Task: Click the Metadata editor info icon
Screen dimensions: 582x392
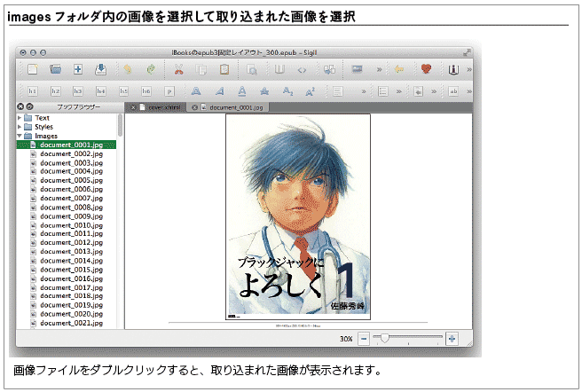Action: pos(453,69)
